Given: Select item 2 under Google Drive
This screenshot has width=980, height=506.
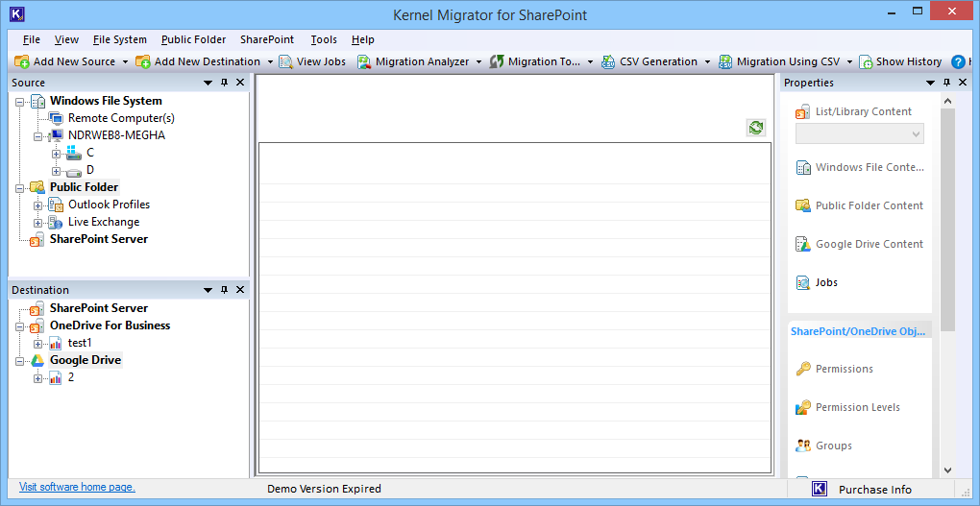Looking at the screenshot, I should coord(71,377).
